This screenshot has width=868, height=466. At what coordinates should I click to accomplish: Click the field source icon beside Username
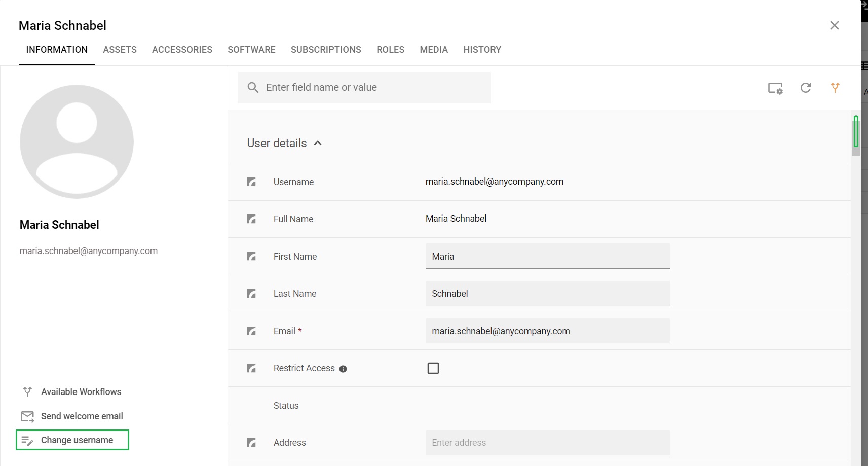coord(252,182)
